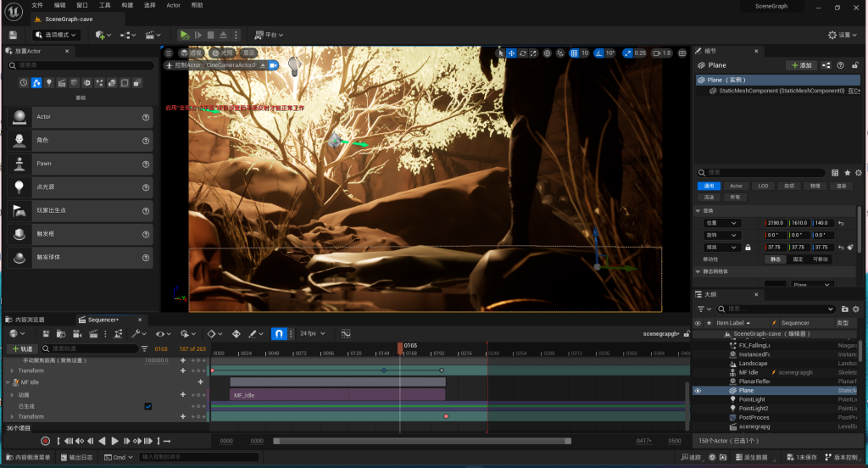This screenshot has width=868, height=468.
Task: Open the File menu (文件)
Action: 37,6
